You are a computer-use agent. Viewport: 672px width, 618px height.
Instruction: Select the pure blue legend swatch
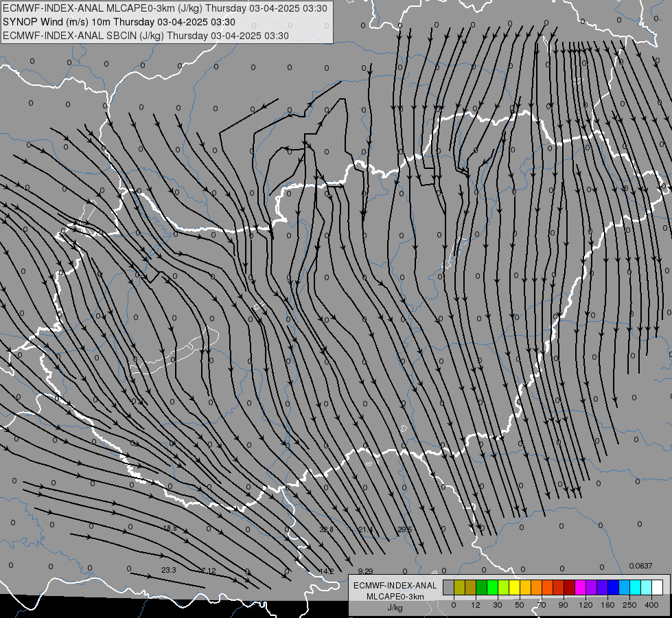[x=613, y=587]
